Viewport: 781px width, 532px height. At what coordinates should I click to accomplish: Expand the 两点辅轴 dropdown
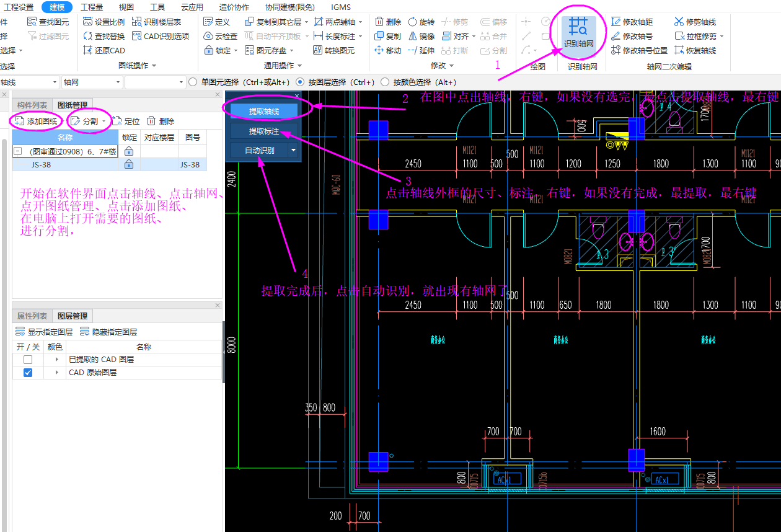(361, 22)
